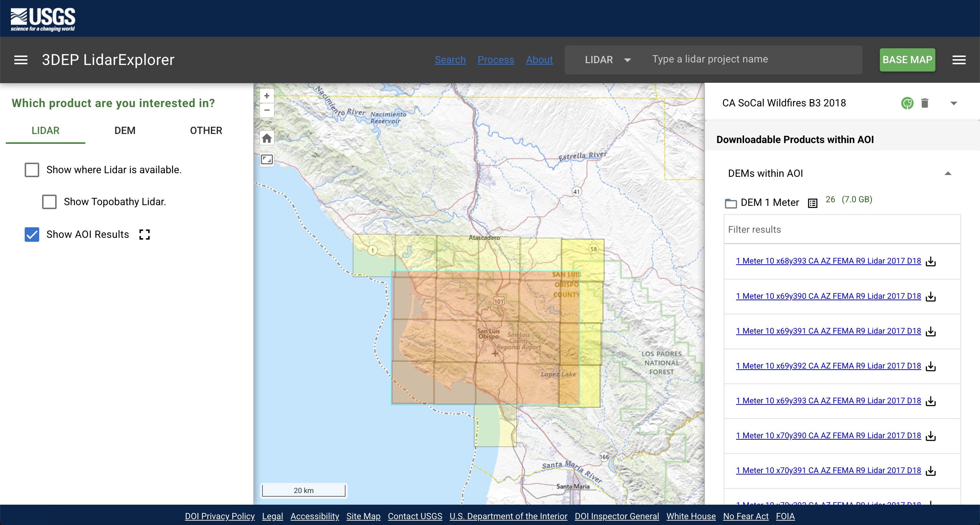Check Show Topobathy Lidar option
The height and width of the screenshot is (525, 980).
(x=49, y=202)
